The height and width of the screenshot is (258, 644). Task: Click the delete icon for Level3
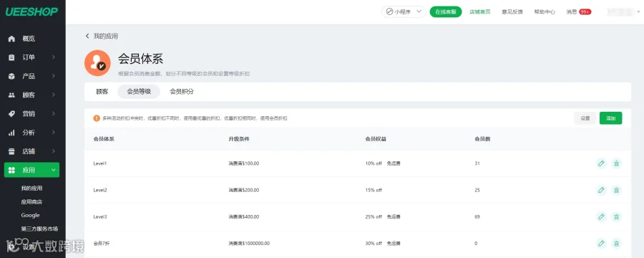pos(616,216)
